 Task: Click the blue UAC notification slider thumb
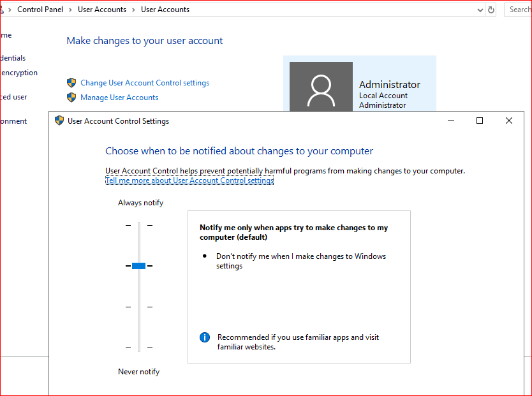pos(138,266)
